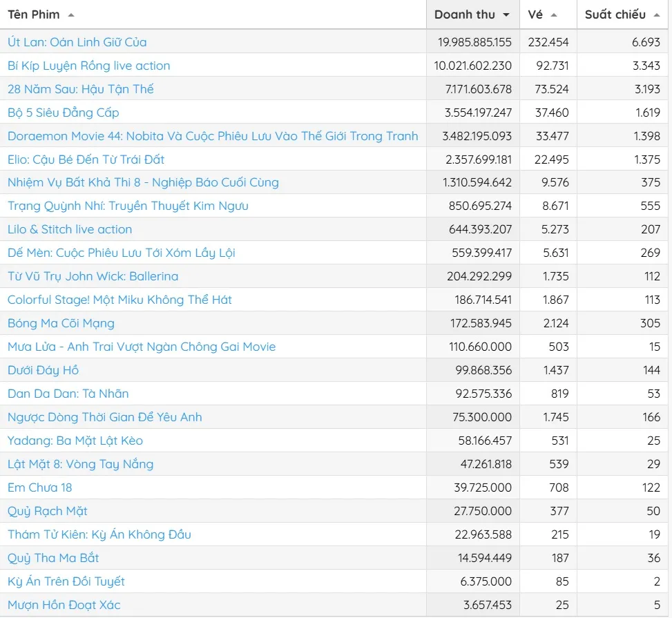Viewport: 672px width, 618px height.
Task: Select the Lilo & Stitch live action link
Action: tap(69, 229)
